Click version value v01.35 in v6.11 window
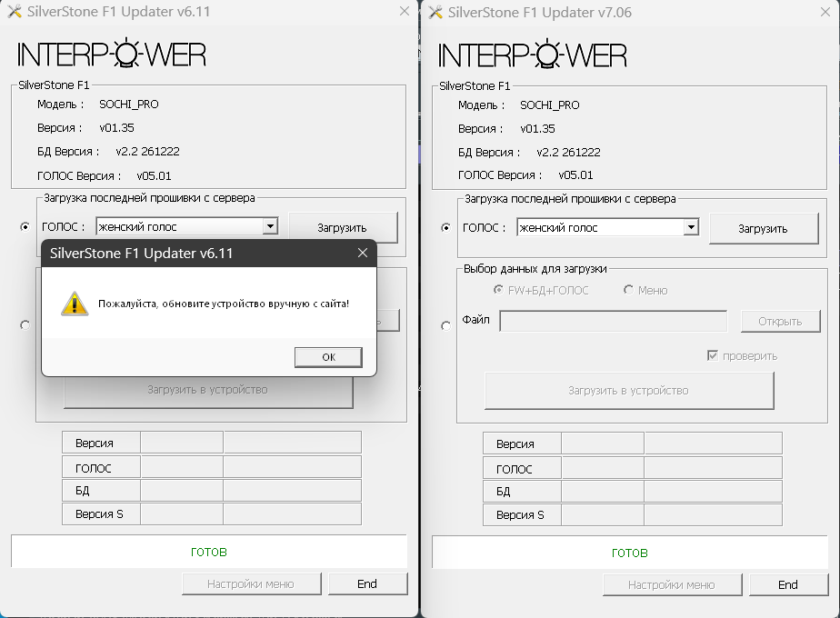 [116, 127]
